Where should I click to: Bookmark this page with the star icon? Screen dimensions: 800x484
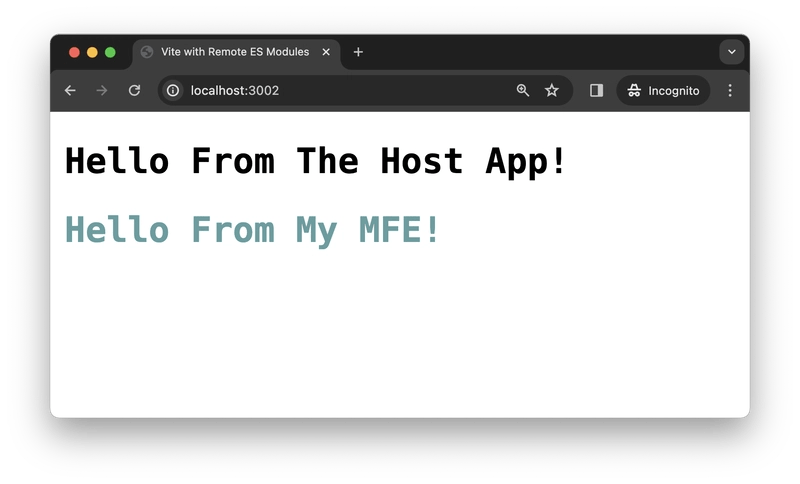[x=552, y=90]
